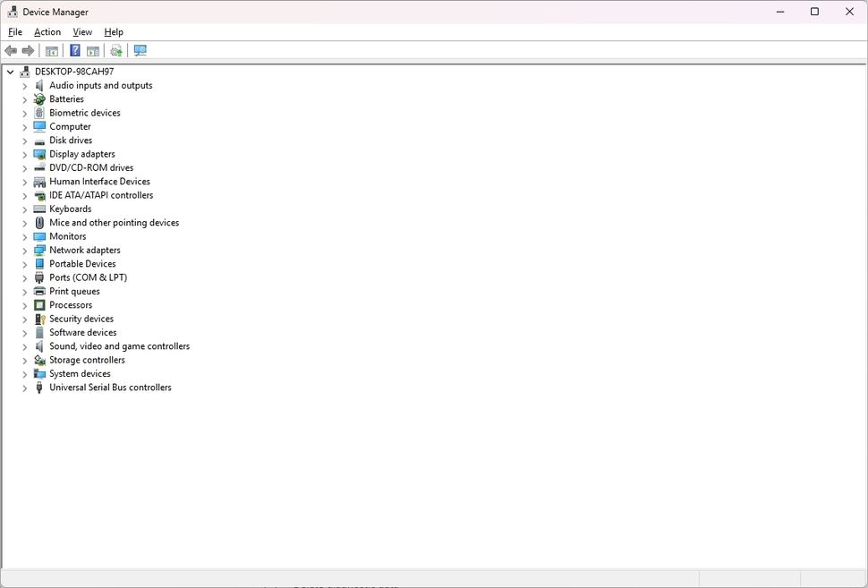The height and width of the screenshot is (588, 868).
Task: Click the Forward navigation arrow in the toolbar
Action: (27, 50)
